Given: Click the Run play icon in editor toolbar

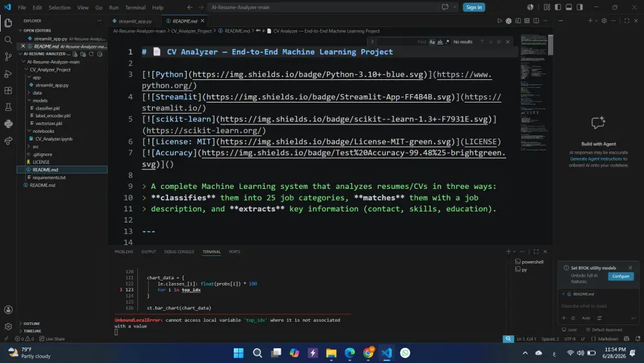Looking at the screenshot, I should 500,21.
